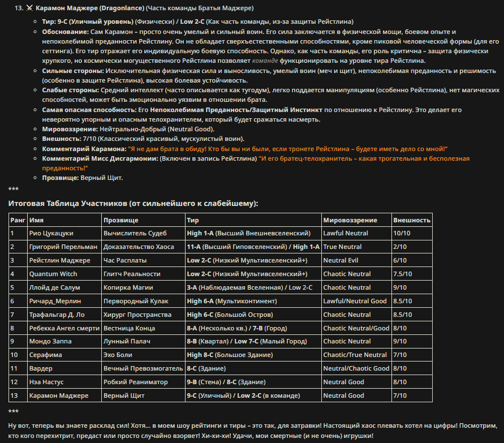The width and height of the screenshot is (504, 443).
Task: Click the 'Глитч Реальности' cell
Action: (143, 274)
